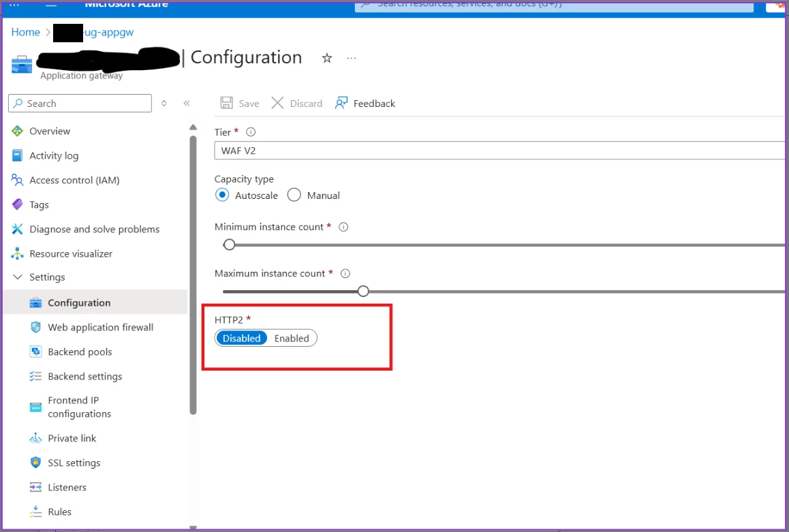789x532 pixels.
Task: Open the Tier dropdown showing WAF V2
Action: [501, 151]
